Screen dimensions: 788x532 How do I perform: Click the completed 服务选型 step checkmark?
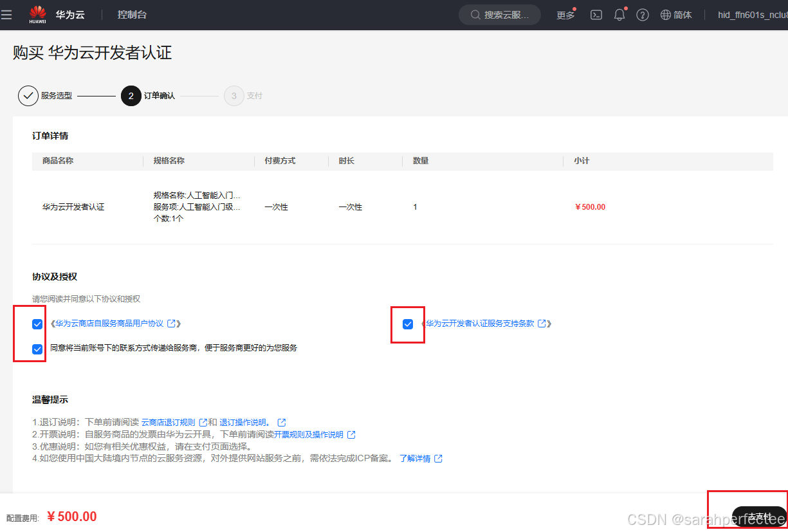point(28,96)
